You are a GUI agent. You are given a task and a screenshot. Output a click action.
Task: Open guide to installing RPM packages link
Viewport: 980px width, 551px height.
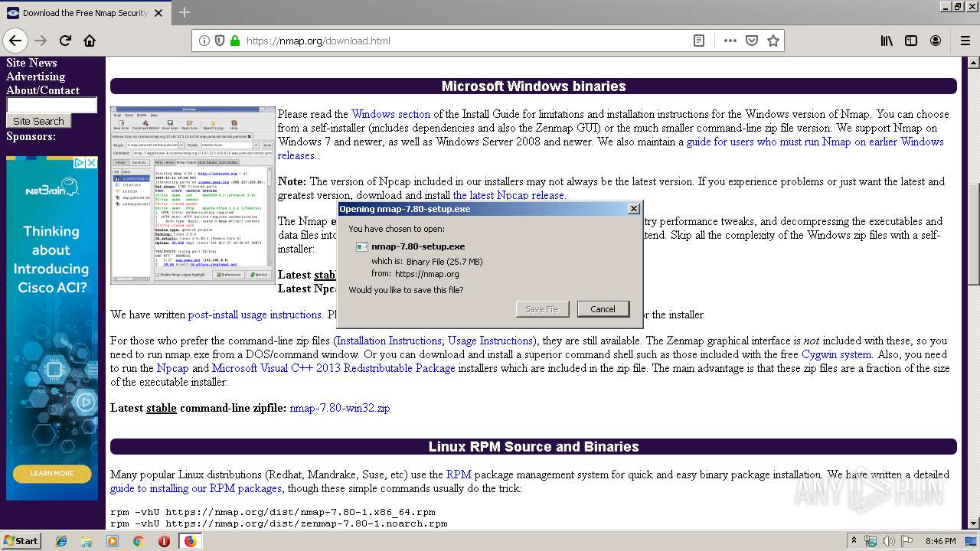click(x=196, y=488)
